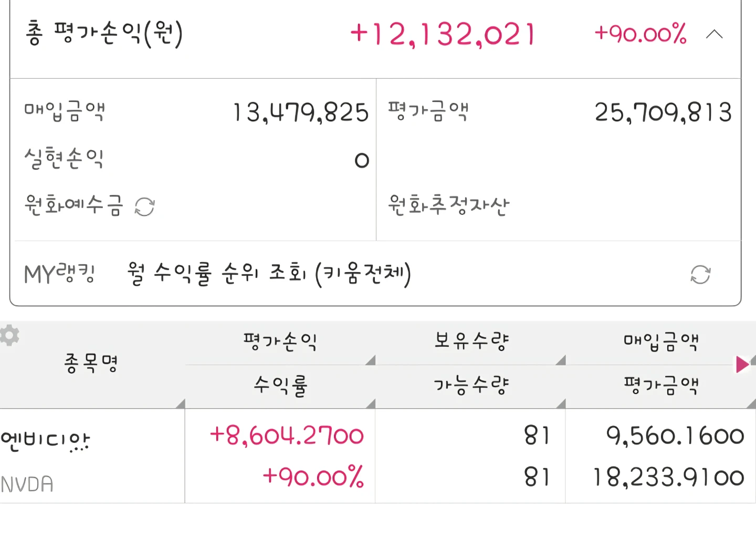Sort by 수익률 column header
The width and height of the screenshot is (756, 560).
[x=280, y=387]
